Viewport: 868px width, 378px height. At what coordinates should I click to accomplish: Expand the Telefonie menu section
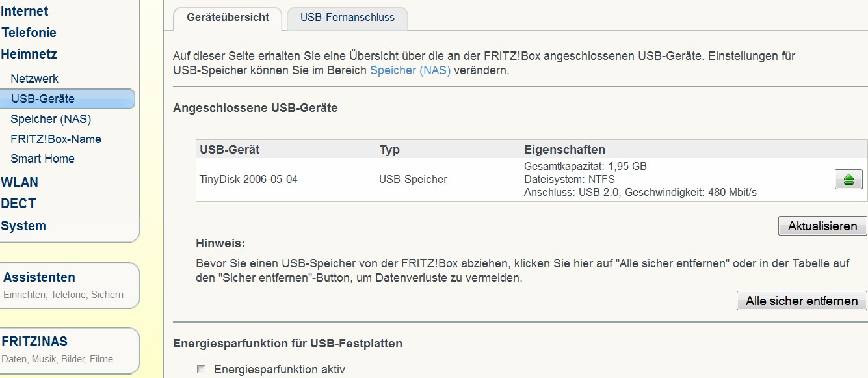coord(29,33)
